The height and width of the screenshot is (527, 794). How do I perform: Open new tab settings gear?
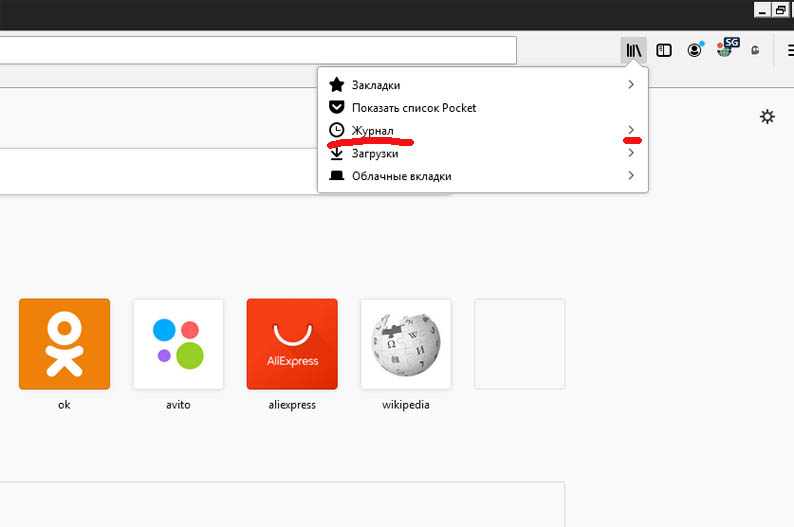767,116
